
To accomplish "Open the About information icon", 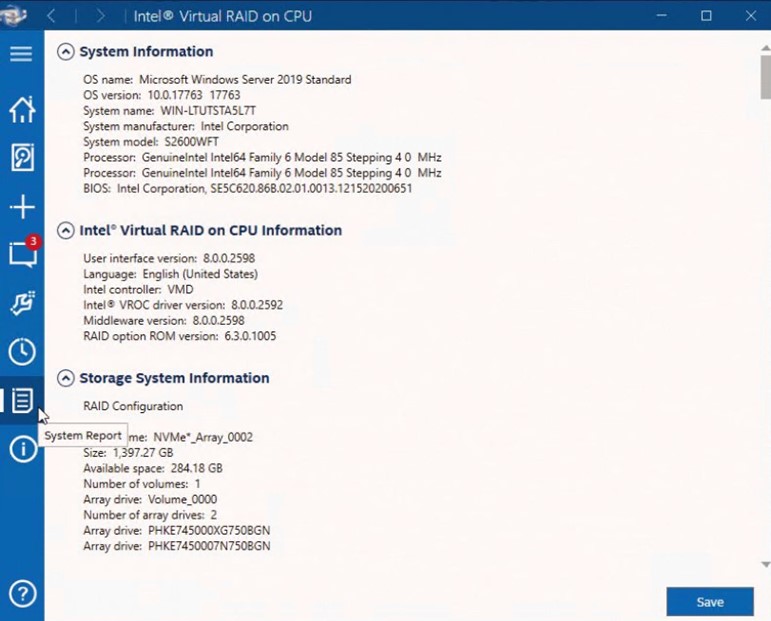I will point(22,449).
